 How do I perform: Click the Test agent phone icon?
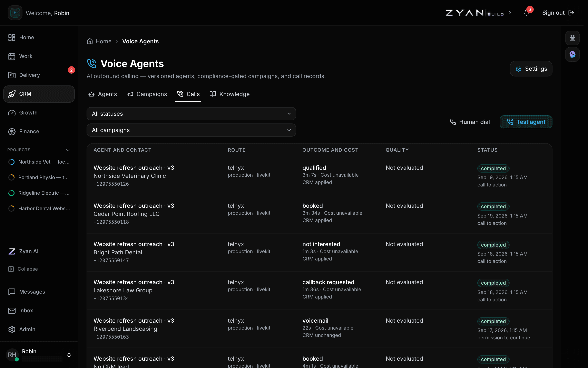point(510,122)
